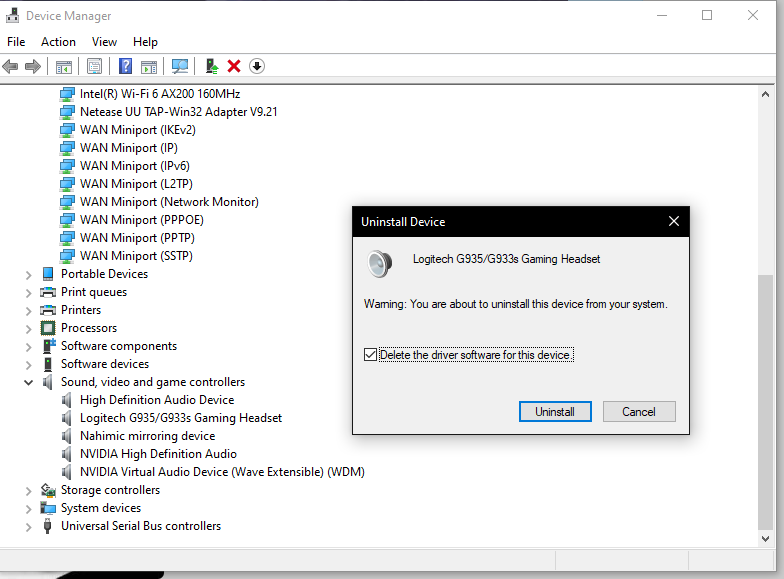Uncheck Delete the driver software checkbox
The width and height of the screenshot is (784, 579).
click(x=370, y=355)
